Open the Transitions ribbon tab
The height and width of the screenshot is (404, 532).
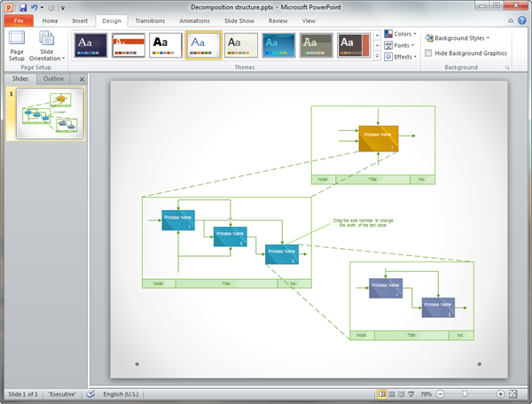click(150, 21)
